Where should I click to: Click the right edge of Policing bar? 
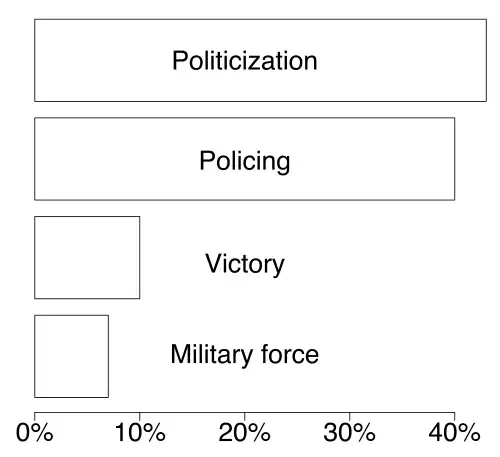455,159
